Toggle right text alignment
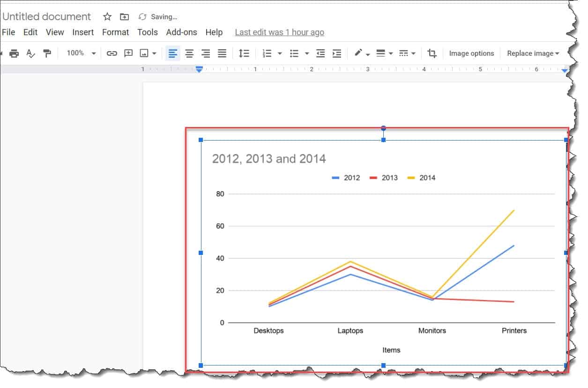The image size is (588, 388). point(205,53)
